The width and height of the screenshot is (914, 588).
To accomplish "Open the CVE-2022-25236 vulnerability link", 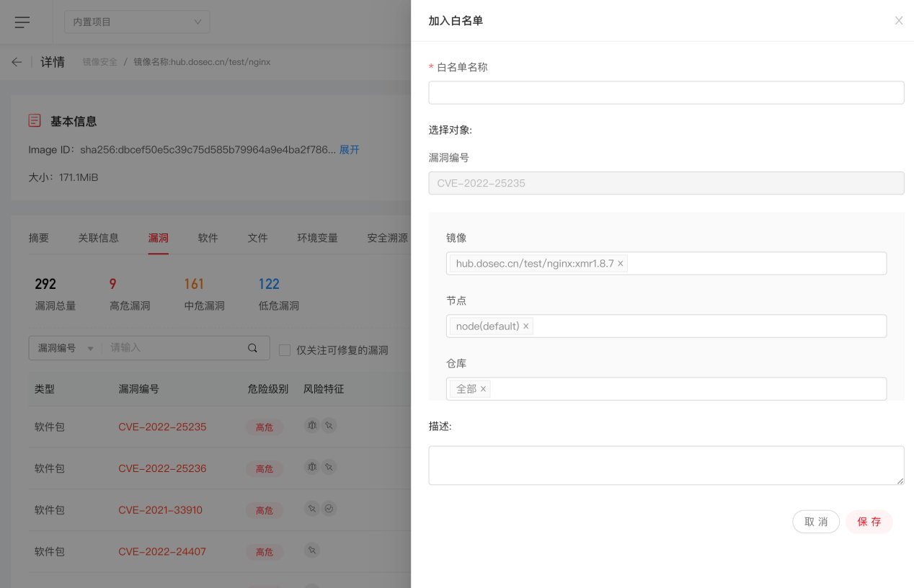I will [162, 468].
